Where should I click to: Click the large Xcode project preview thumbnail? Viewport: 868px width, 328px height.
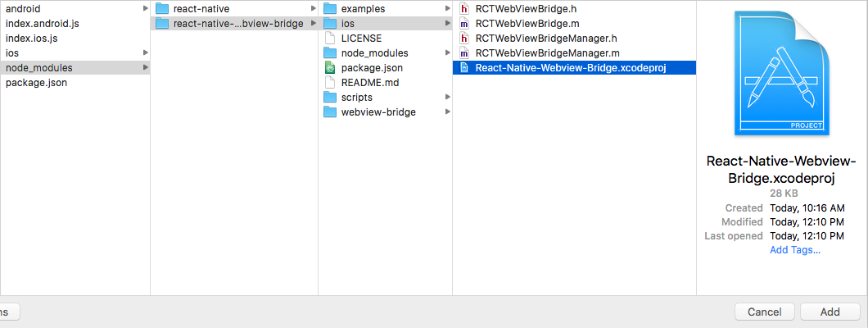(x=782, y=73)
